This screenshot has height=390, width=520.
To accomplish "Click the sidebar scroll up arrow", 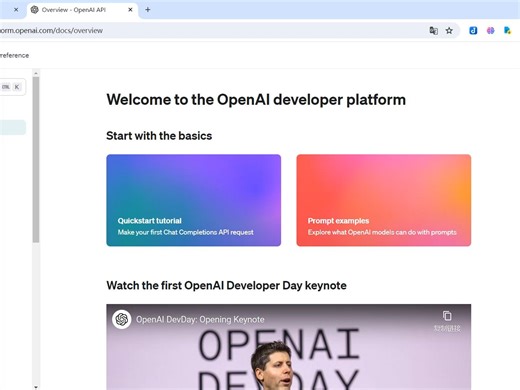I will click(36, 73).
